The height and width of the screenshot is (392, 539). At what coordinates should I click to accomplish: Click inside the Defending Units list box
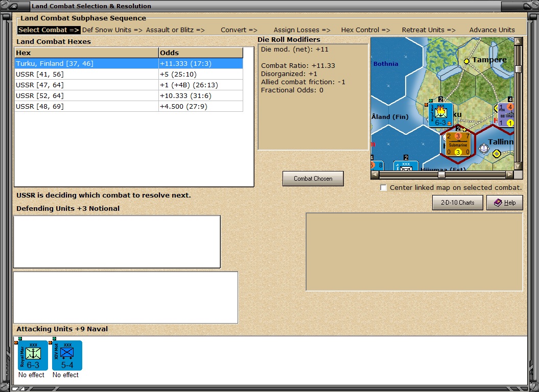[117, 242]
